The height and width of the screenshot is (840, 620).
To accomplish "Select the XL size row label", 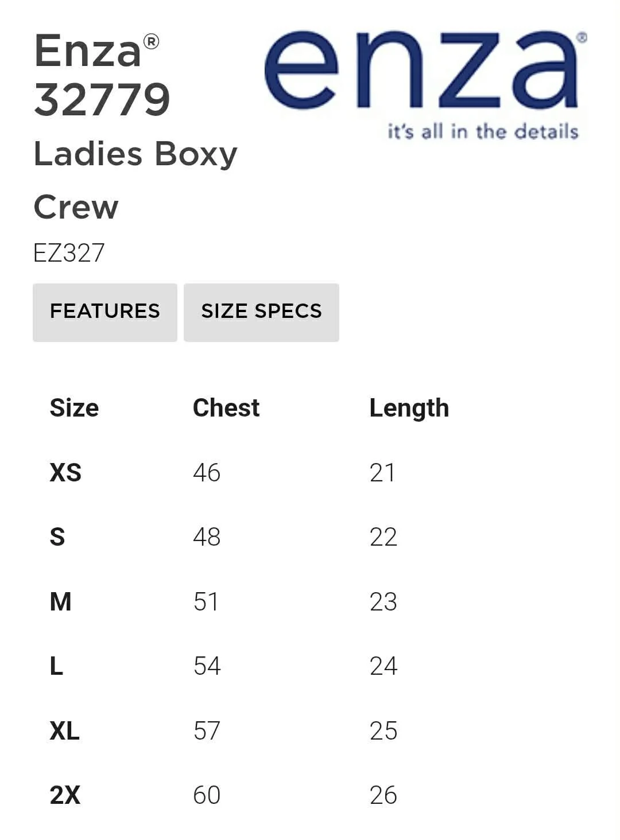I will coord(65,731).
